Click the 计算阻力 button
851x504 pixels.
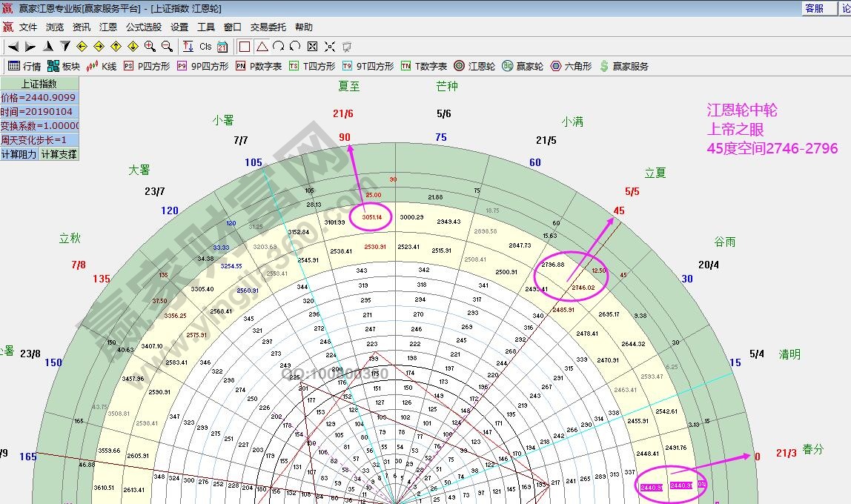point(19,154)
